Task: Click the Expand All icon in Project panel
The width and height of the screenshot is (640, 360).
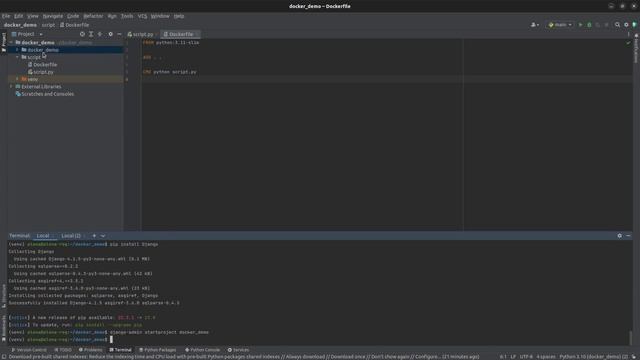Action: (x=91, y=34)
